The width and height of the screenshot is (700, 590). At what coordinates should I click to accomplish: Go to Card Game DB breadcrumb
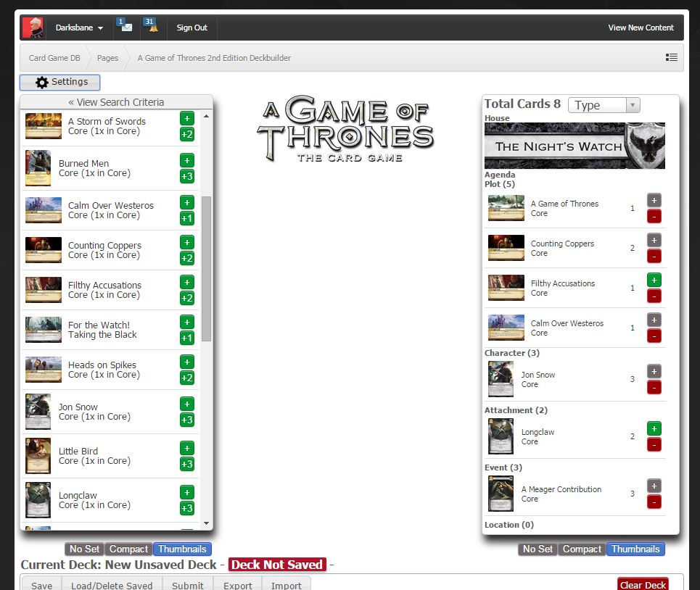54,58
